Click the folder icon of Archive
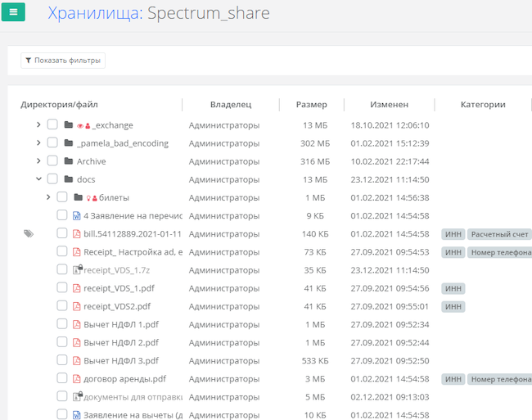This screenshot has height=420, width=532. 69,161
